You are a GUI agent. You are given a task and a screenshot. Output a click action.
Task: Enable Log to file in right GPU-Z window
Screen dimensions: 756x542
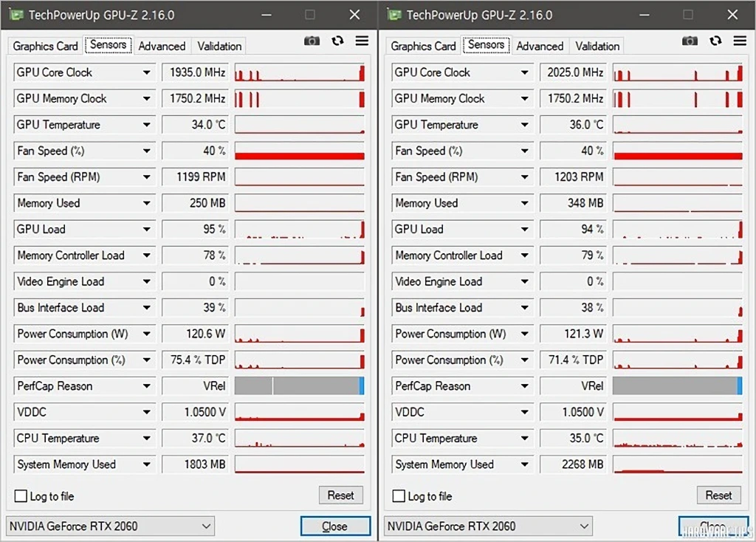(x=399, y=495)
